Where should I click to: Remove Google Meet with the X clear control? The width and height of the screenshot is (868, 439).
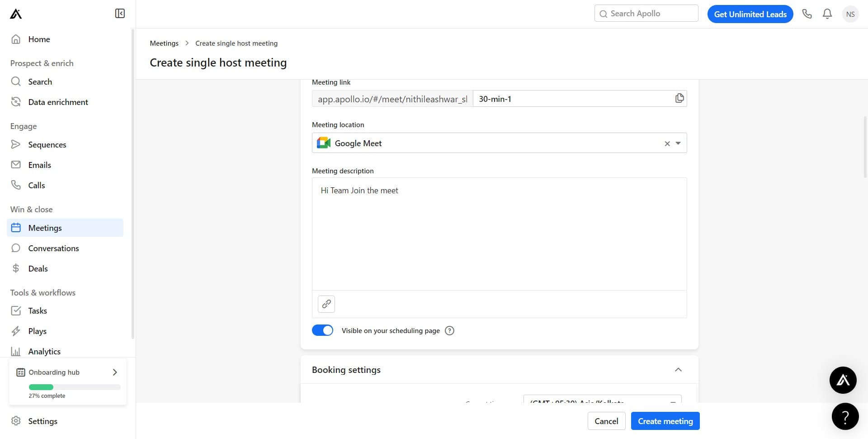coord(667,143)
